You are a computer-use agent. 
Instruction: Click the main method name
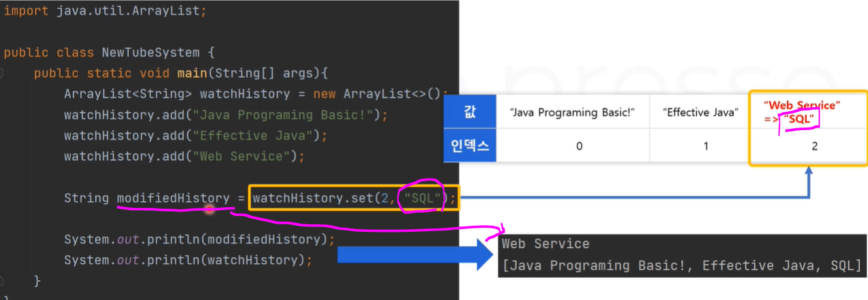pyautogui.click(x=192, y=73)
